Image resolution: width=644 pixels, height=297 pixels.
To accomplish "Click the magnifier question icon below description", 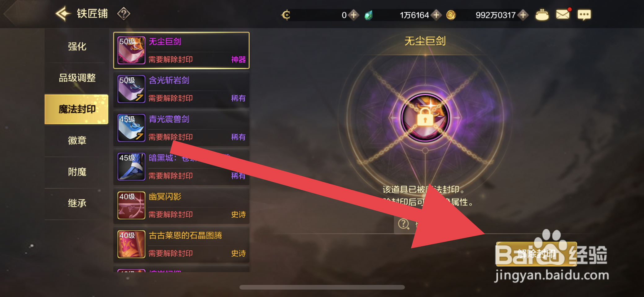I will click(x=404, y=224).
